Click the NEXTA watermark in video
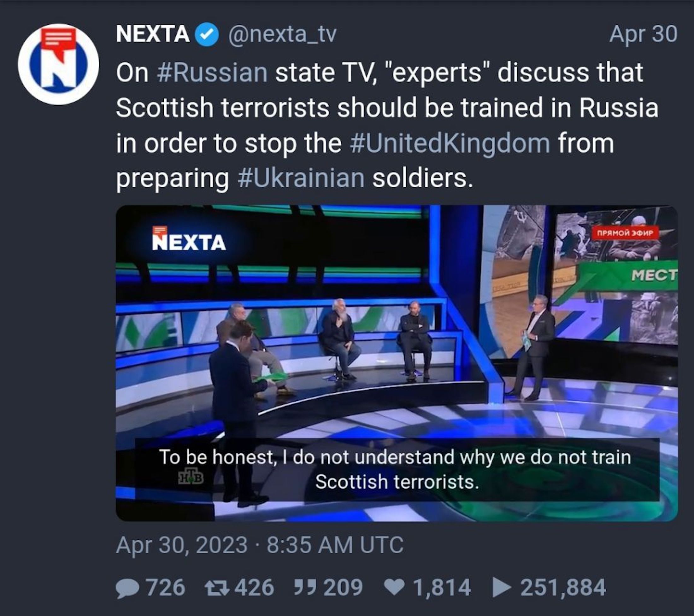The height and width of the screenshot is (616, 694). pos(189,238)
